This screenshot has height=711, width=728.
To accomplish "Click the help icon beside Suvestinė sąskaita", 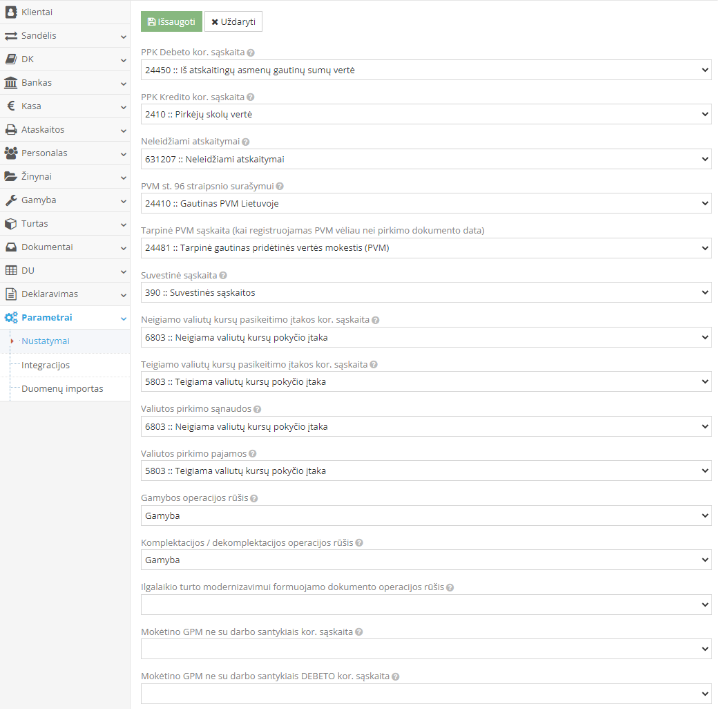I will pyautogui.click(x=223, y=276).
